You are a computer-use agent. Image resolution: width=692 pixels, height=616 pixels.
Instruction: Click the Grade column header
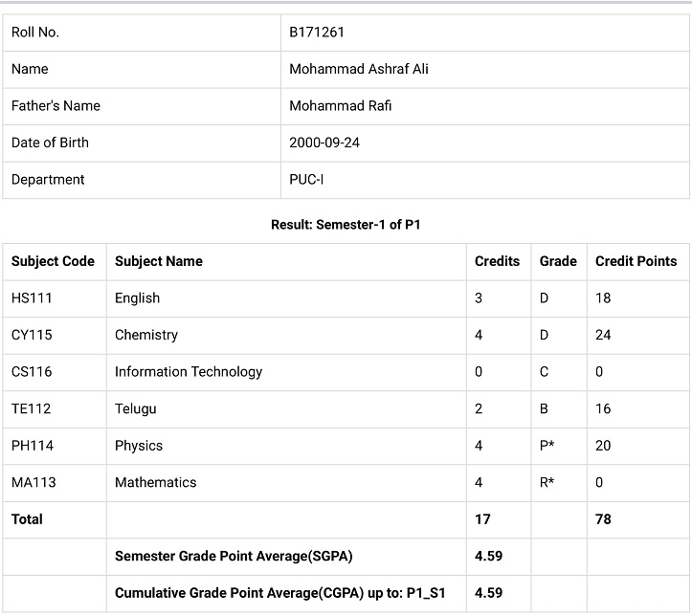pos(558,261)
